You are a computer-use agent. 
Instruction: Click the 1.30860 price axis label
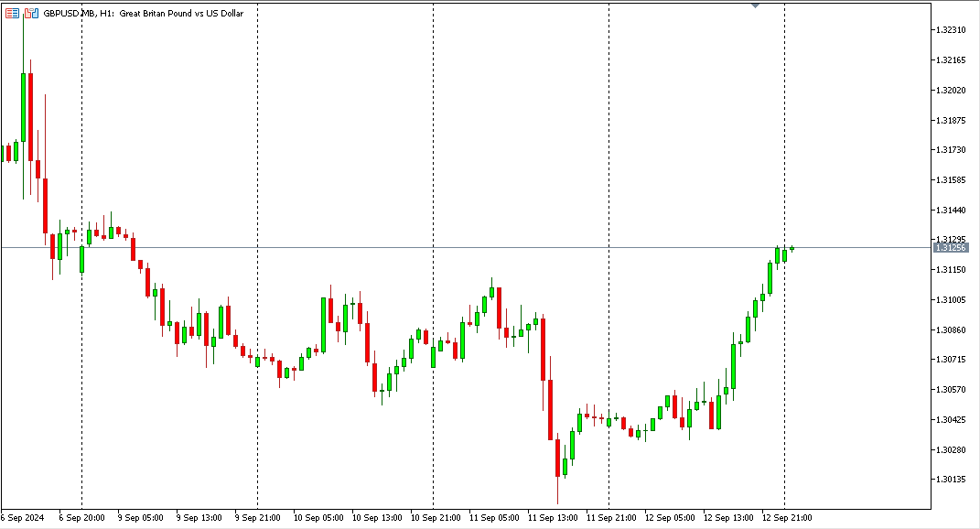[x=951, y=329]
